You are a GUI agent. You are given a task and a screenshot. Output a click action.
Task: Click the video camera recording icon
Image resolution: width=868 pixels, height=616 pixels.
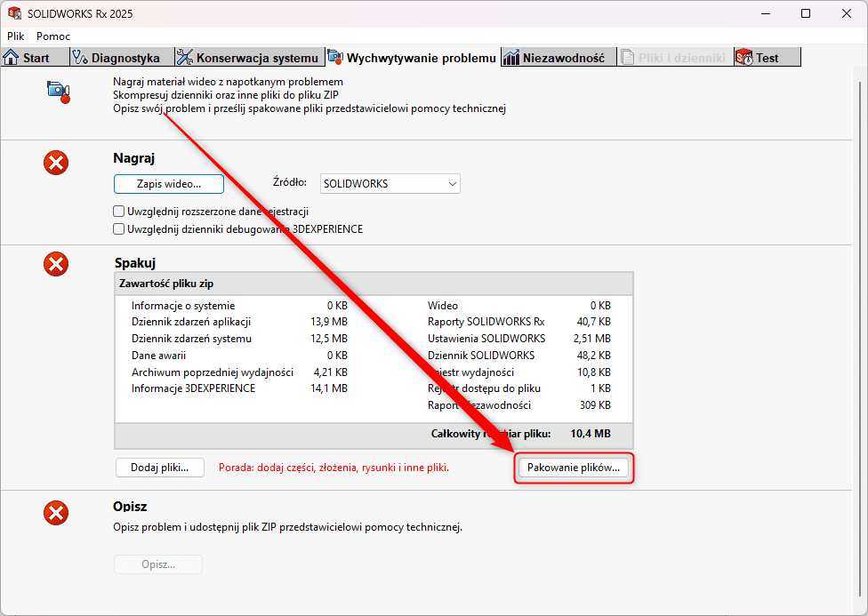(x=58, y=91)
